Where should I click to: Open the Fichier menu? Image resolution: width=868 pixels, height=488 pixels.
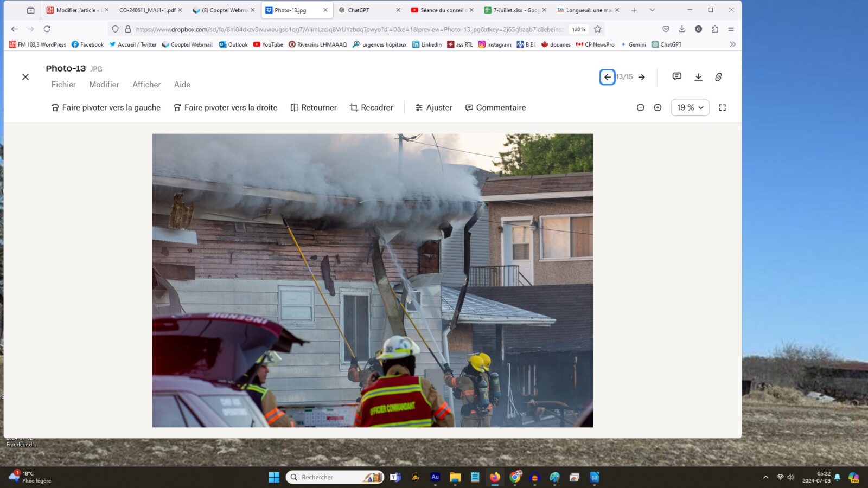point(63,85)
